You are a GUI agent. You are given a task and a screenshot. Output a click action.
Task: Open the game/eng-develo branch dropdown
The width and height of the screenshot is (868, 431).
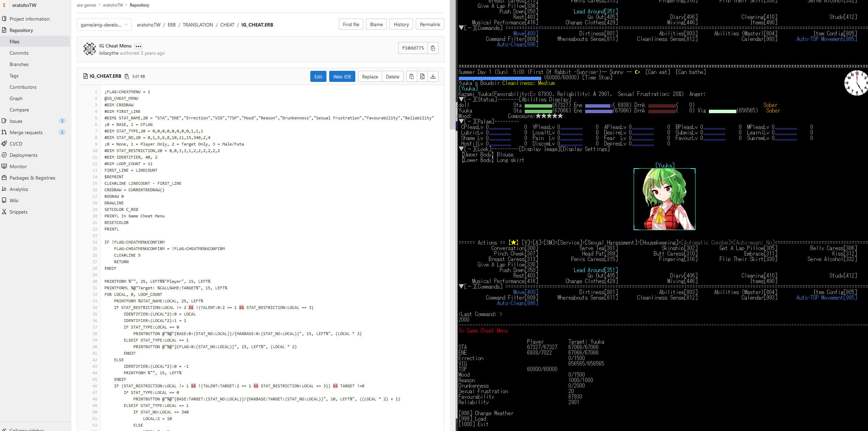(x=104, y=25)
